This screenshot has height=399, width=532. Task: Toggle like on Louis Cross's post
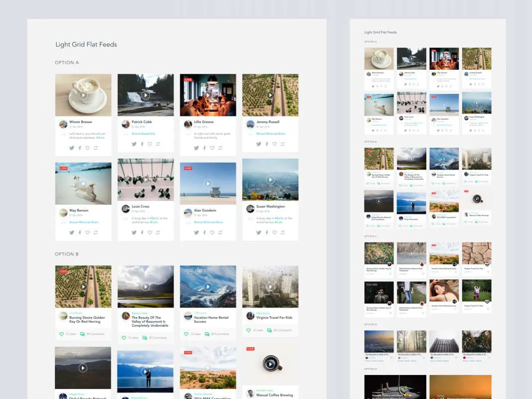[x=150, y=232]
